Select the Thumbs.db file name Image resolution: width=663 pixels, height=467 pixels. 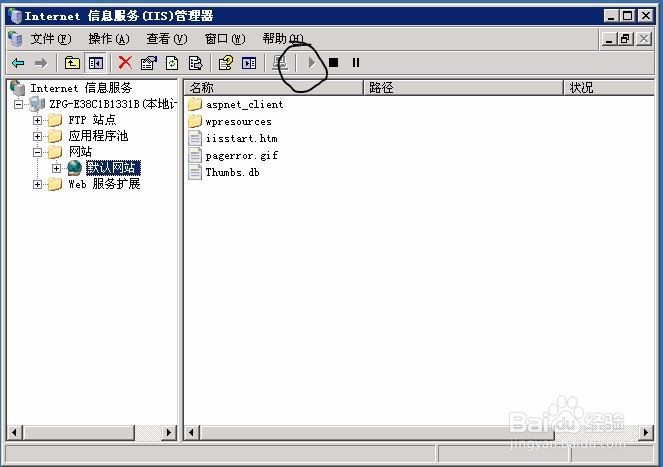232,172
